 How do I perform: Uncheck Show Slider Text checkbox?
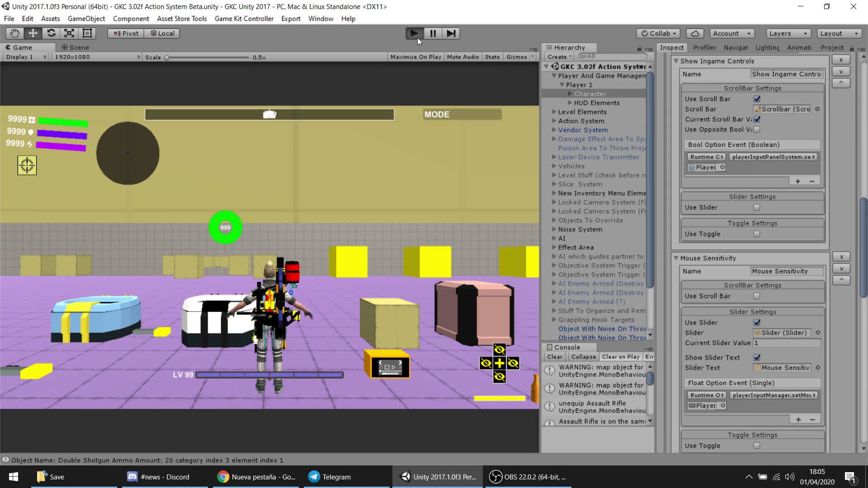click(757, 357)
